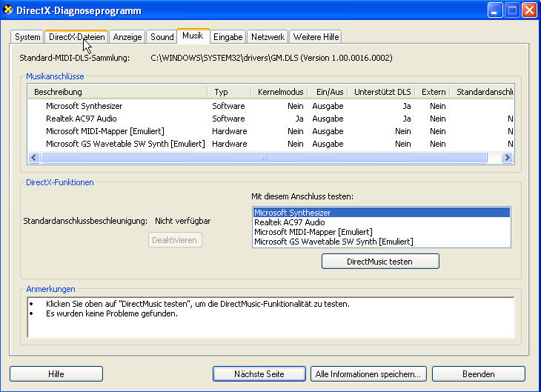Click the scroll left arrow of the table
Viewport: 541px width, 392px height.
point(33,158)
